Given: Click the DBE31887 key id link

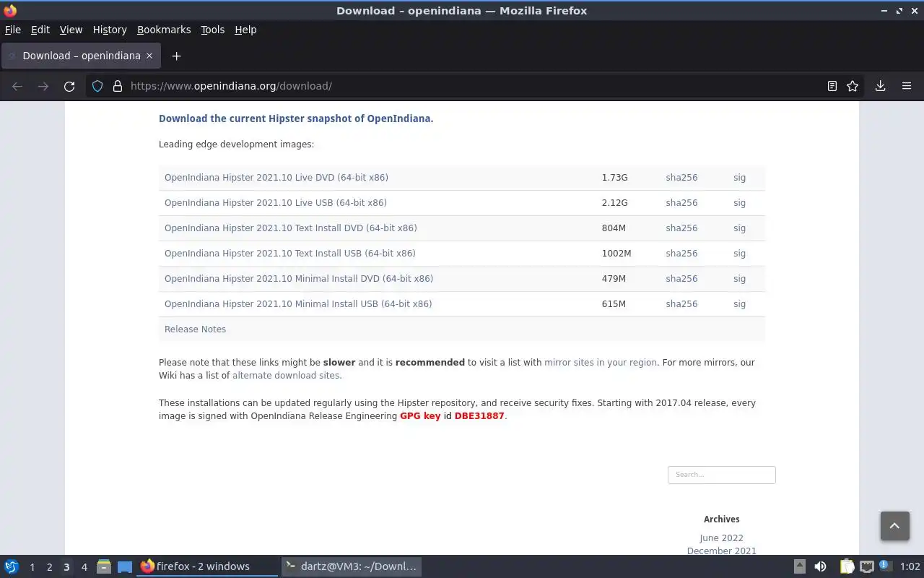Looking at the screenshot, I should (x=479, y=416).
